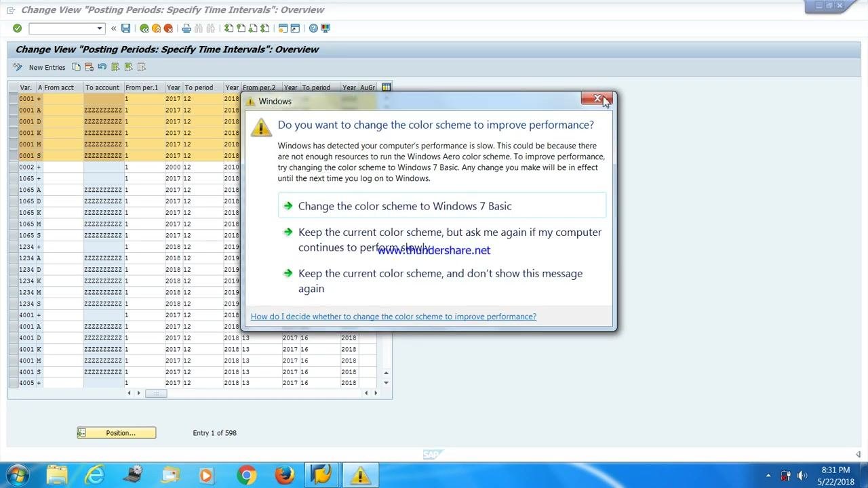Select Keep current scheme, but ask me again
Screen dimensions: 868x488
442,240
